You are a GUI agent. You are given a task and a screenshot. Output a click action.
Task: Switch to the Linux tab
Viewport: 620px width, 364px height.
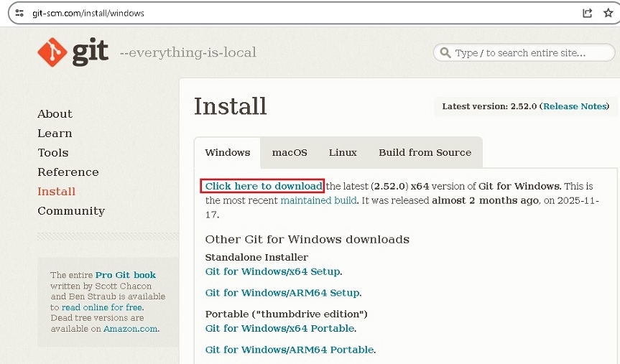[343, 152]
